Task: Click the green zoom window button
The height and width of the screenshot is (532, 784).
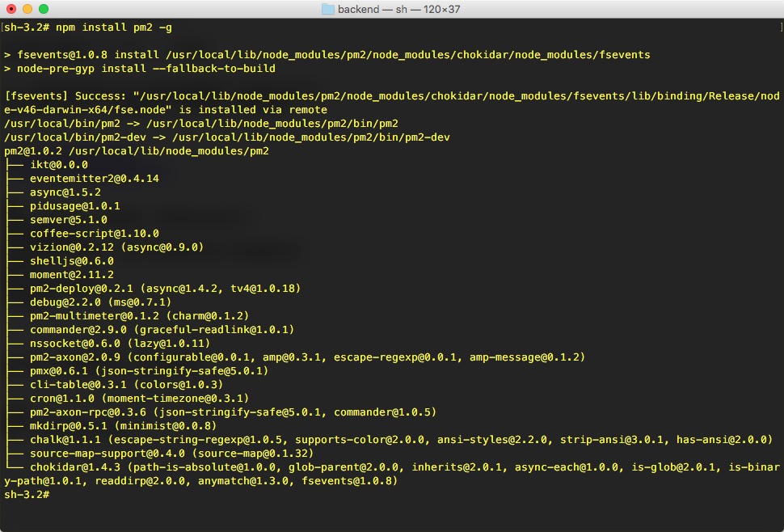Action: tap(44, 9)
